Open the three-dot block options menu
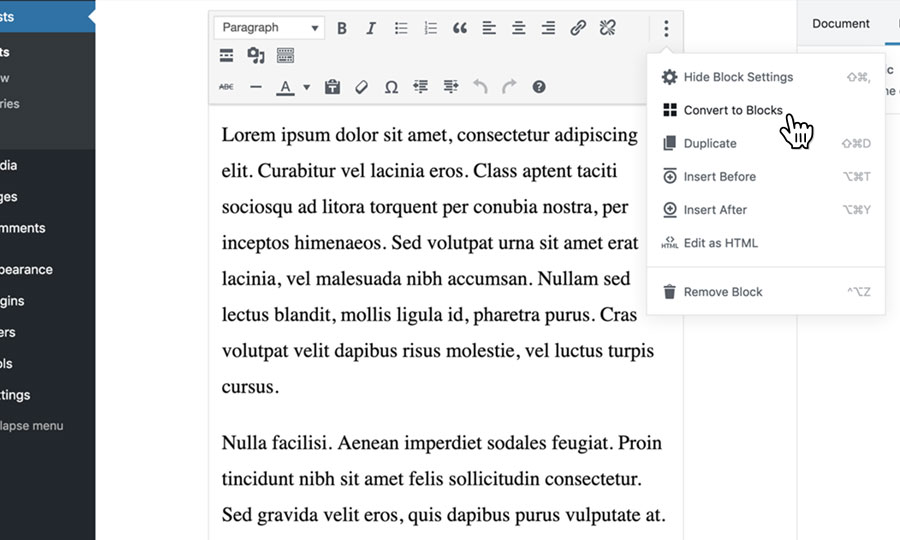 (x=666, y=28)
